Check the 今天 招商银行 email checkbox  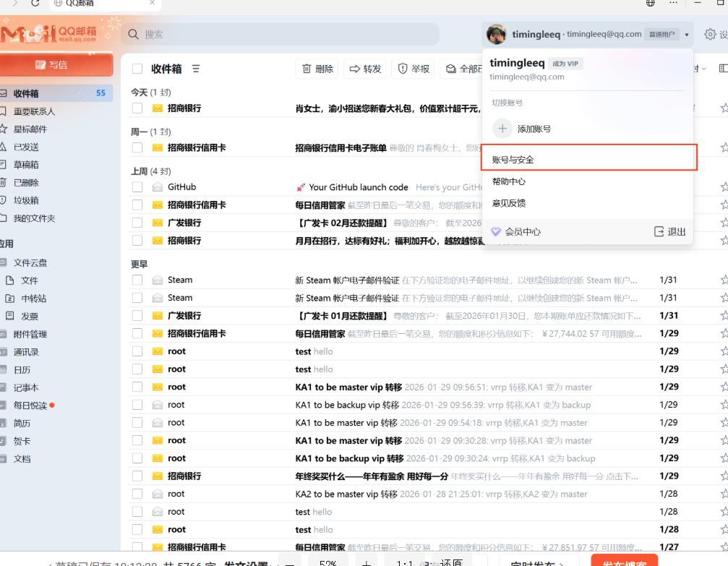pyautogui.click(x=137, y=108)
